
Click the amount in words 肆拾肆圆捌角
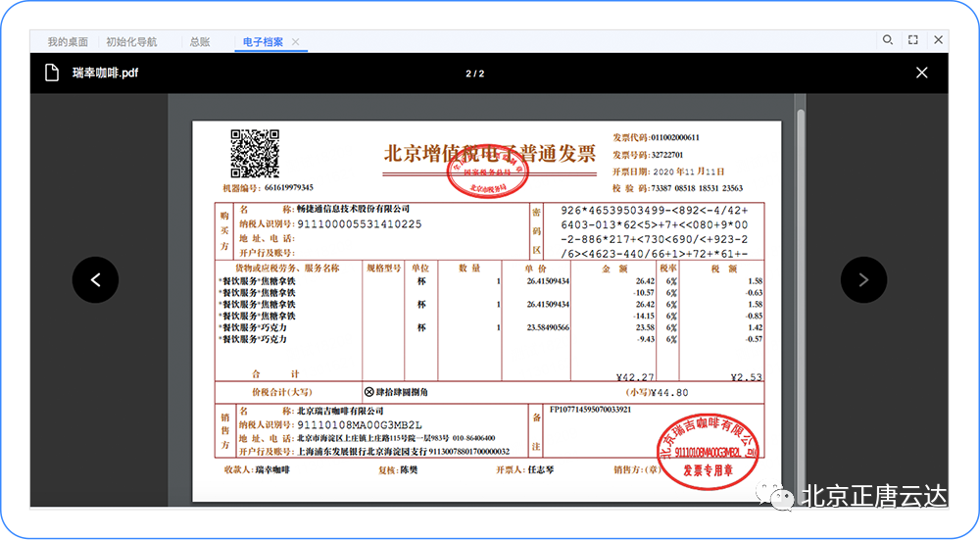[402, 392]
